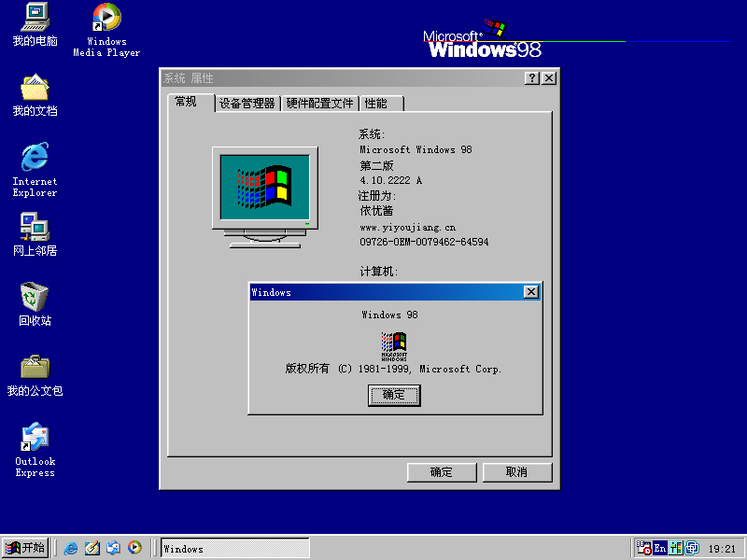This screenshot has height=560, width=747.
Task: Launch Outlook Express from the desktop
Action: (35, 439)
